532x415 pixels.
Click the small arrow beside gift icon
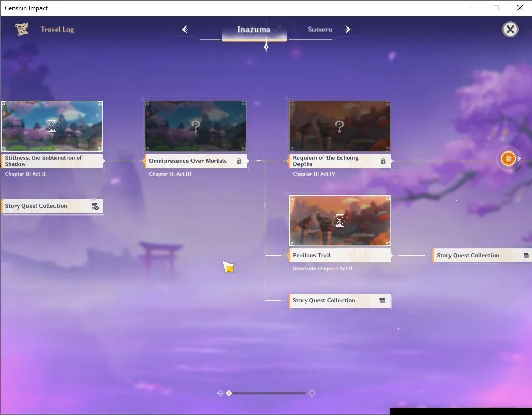pos(519,158)
